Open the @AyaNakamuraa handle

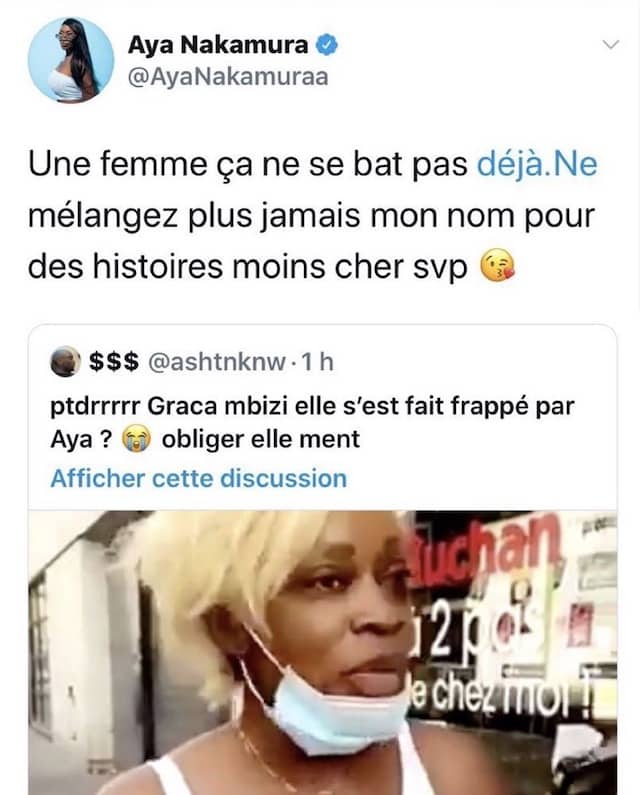coord(228,77)
